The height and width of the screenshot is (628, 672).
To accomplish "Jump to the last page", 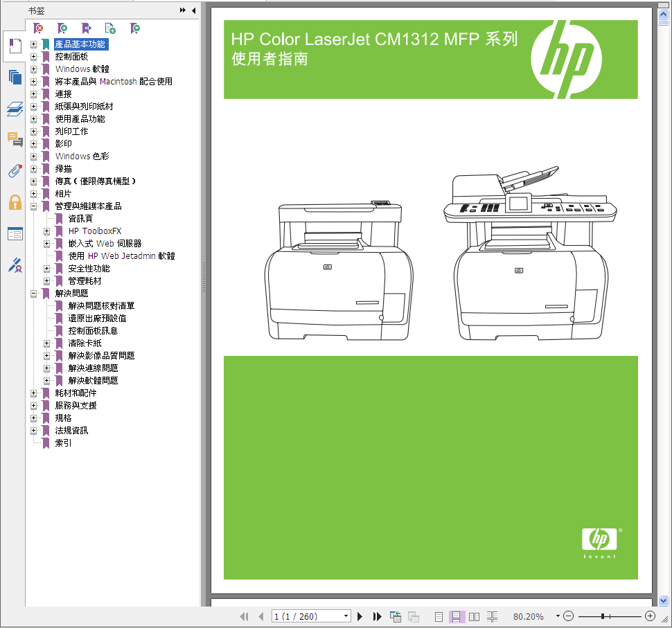I will (x=377, y=616).
